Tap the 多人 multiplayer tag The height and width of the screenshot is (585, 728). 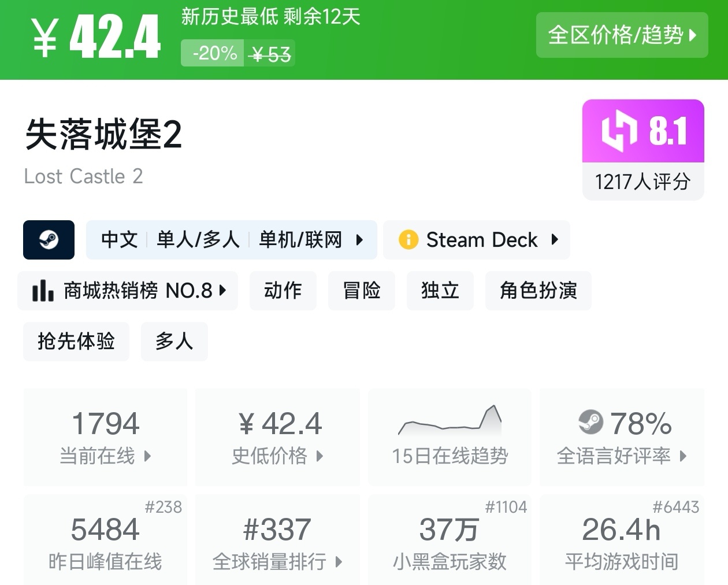174,342
